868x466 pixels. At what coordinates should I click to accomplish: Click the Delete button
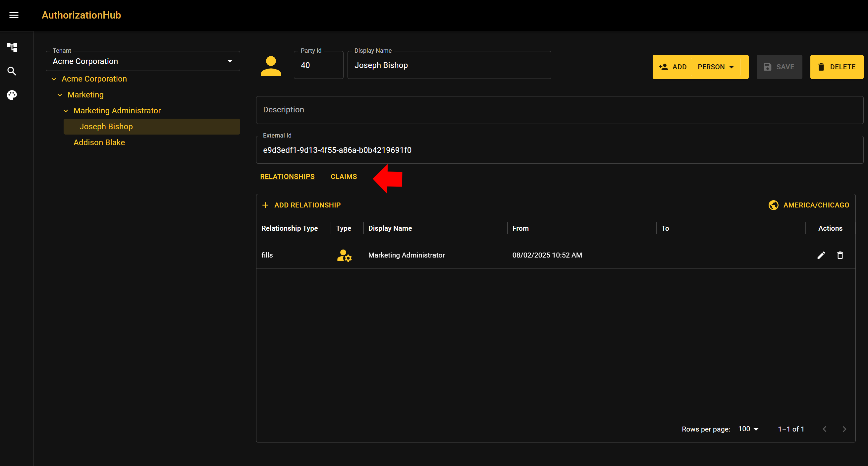(837, 67)
